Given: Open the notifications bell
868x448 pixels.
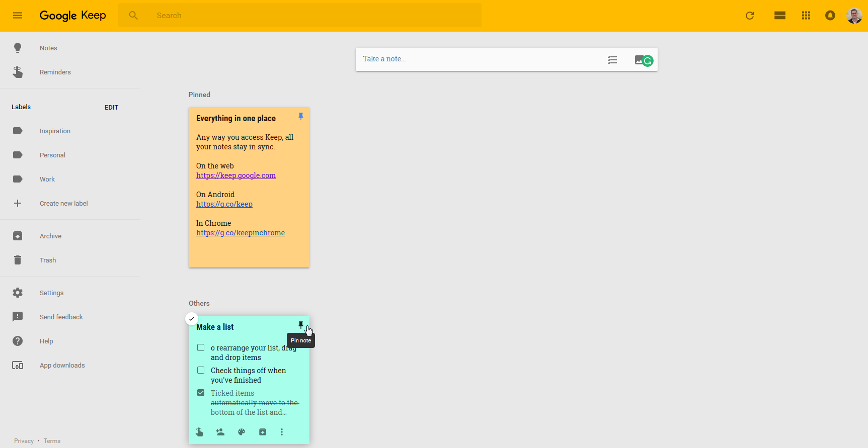Looking at the screenshot, I should 830,16.
